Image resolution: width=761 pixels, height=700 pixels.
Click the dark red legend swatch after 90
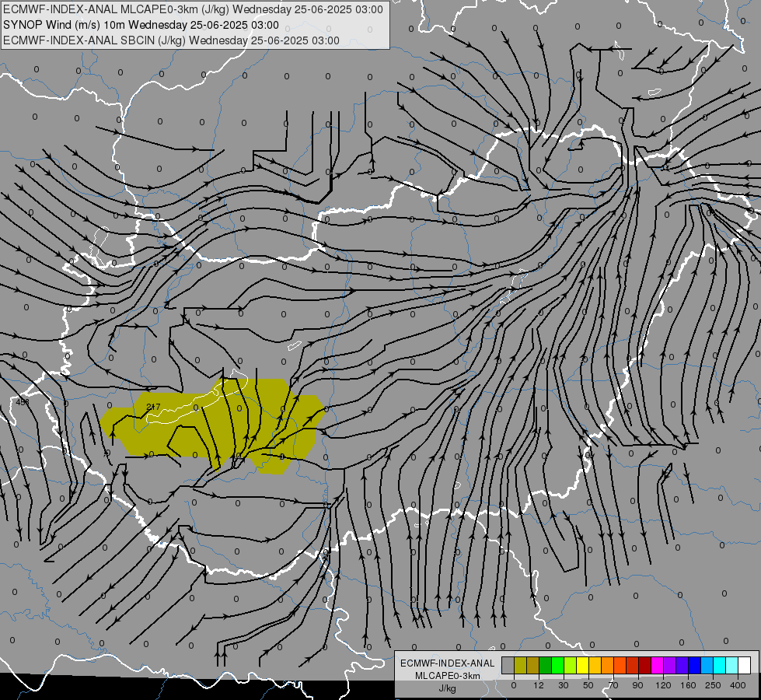pyautogui.click(x=644, y=665)
